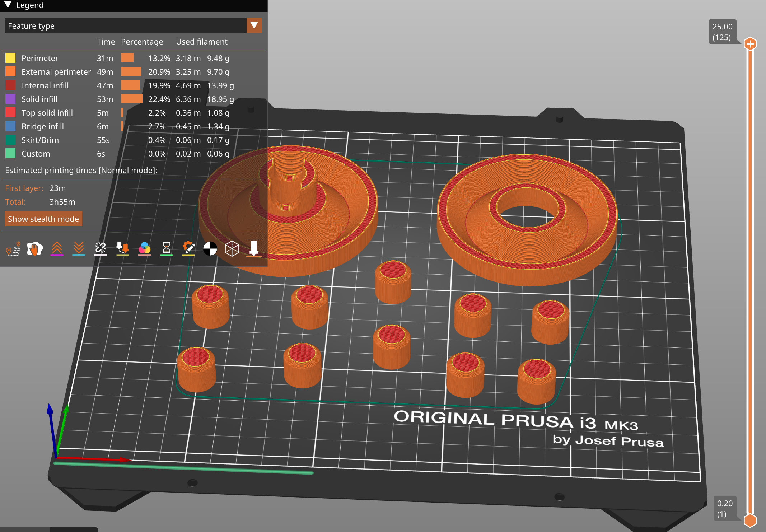Viewport: 766px width, 532px height.
Task: Toggle pause prints hourglass icon
Action: (x=166, y=249)
